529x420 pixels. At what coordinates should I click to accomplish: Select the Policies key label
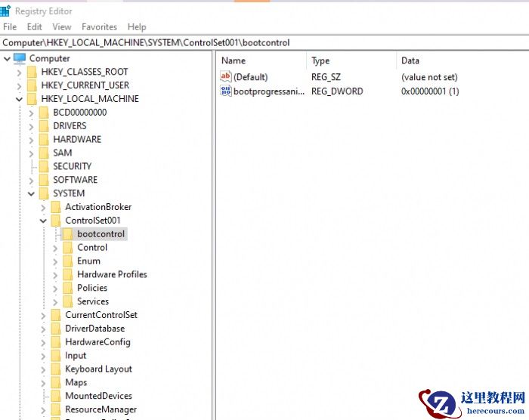pyautogui.click(x=92, y=288)
